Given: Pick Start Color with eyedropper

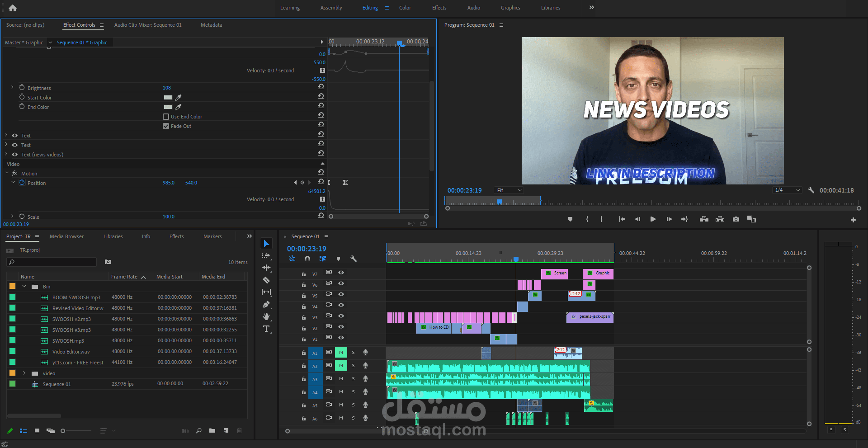Looking at the screenshot, I should (x=178, y=98).
